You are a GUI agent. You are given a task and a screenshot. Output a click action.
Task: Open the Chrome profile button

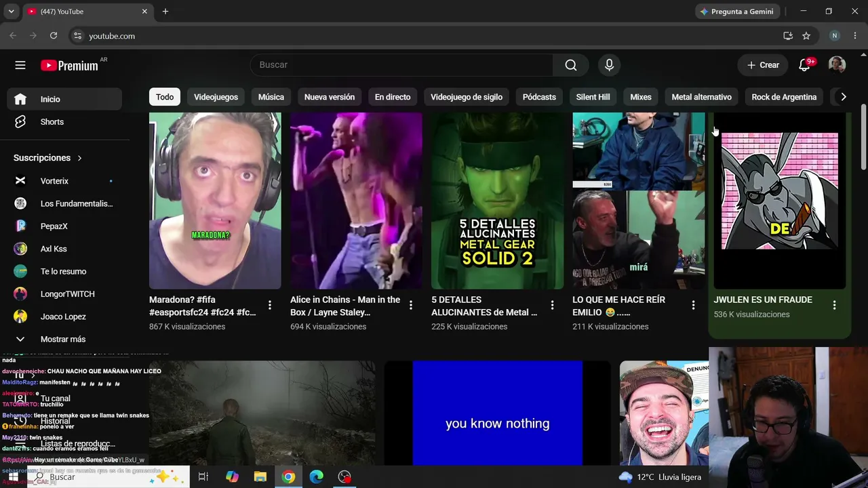tap(835, 36)
